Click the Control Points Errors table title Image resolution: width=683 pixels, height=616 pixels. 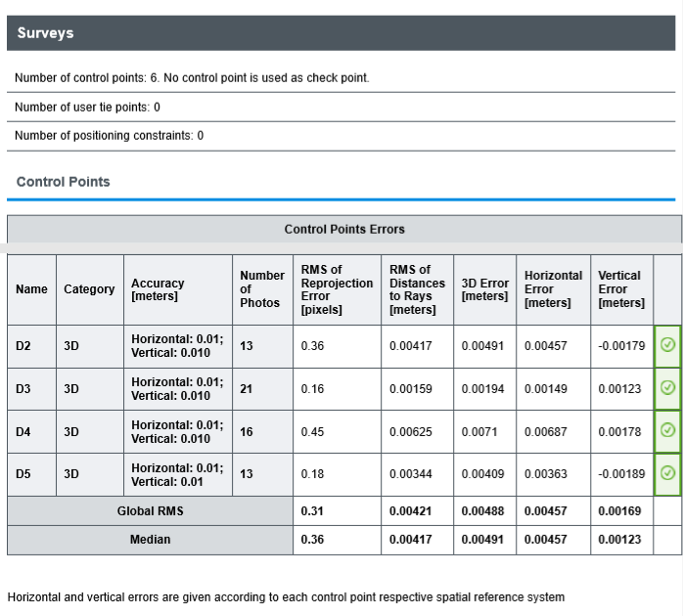coord(344,229)
